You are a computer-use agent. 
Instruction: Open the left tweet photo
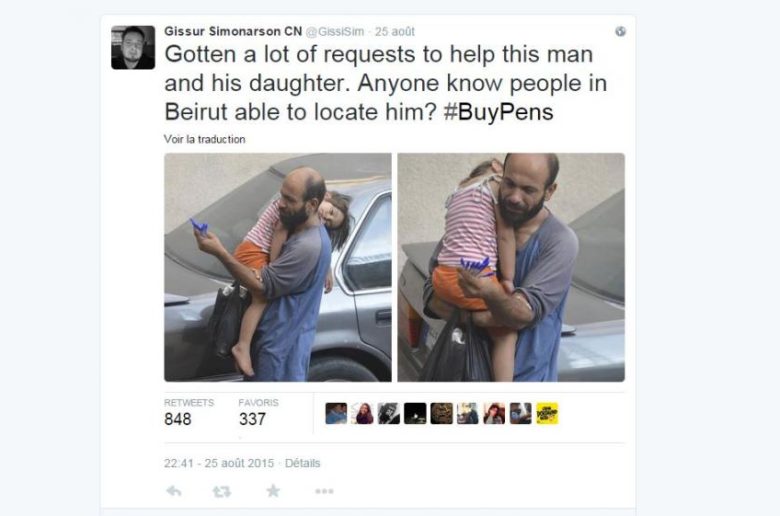[278, 267]
